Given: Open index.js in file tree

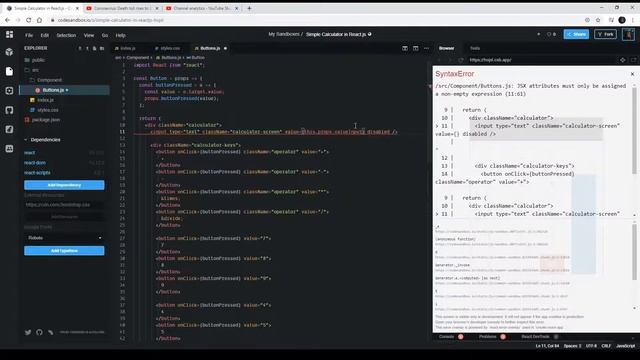Looking at the screenshot, I should pyautogui.click(x=45, y=100).
